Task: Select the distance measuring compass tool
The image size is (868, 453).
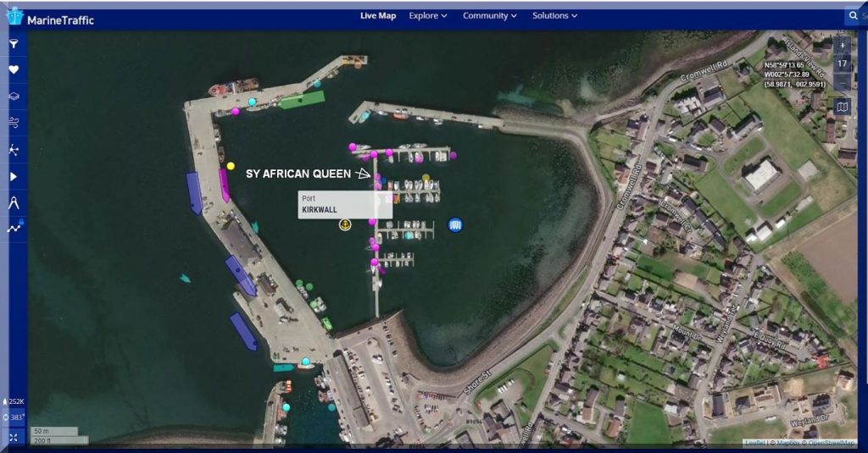Action: tap(14, 202)
